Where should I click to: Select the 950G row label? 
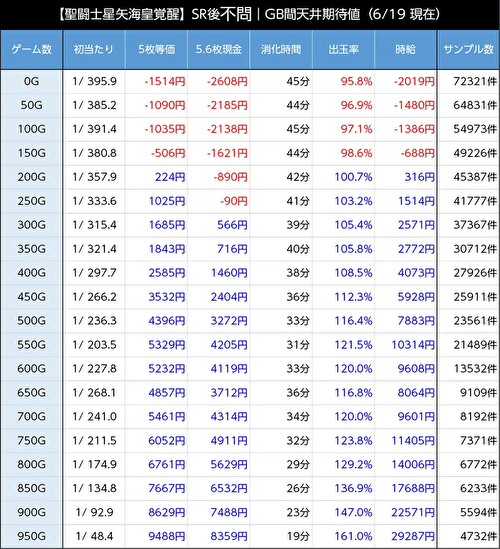pyautogui.click(x=32, y=536)
